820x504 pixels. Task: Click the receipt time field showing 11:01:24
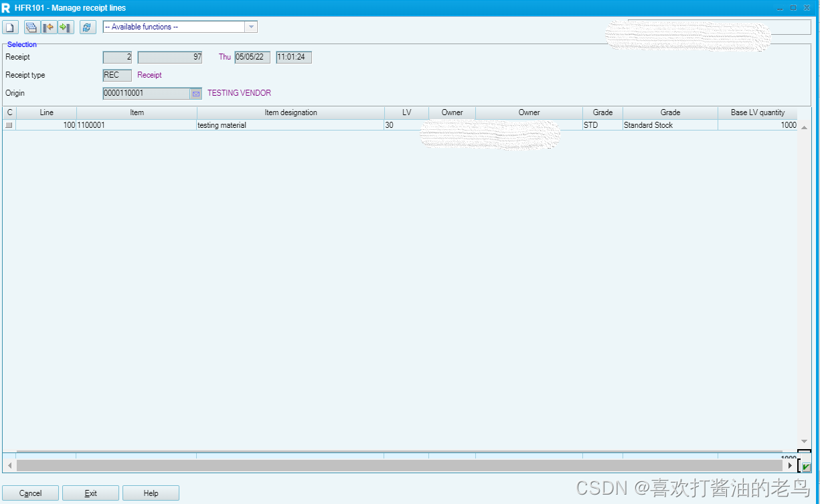pyautogui.click(x=293, y=57)
